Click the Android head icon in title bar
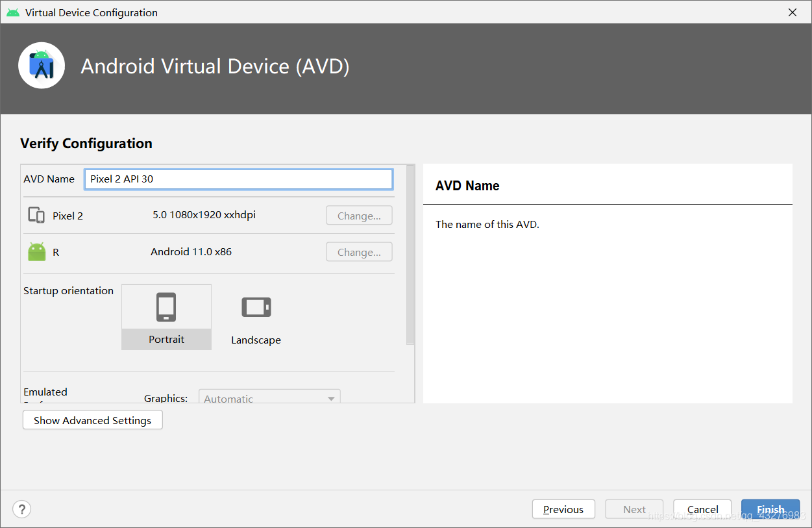The height and width of the screenshot is (528, 812). [x=13, y=12]
